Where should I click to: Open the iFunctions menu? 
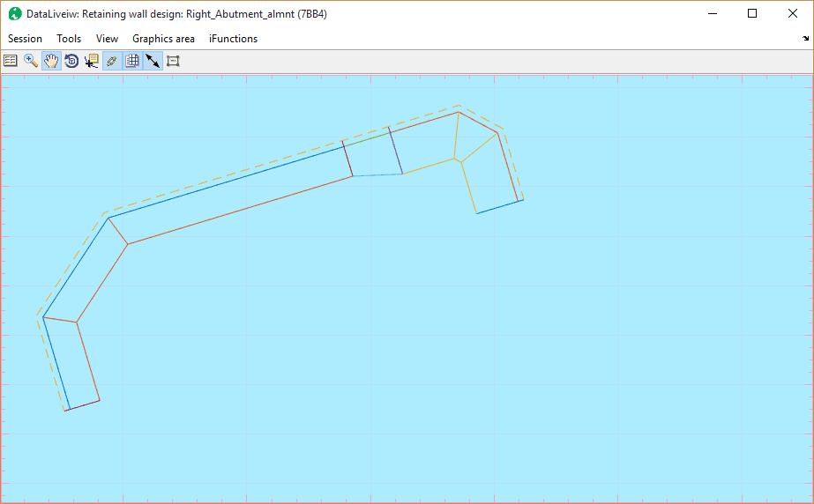[x=233, y=39]
